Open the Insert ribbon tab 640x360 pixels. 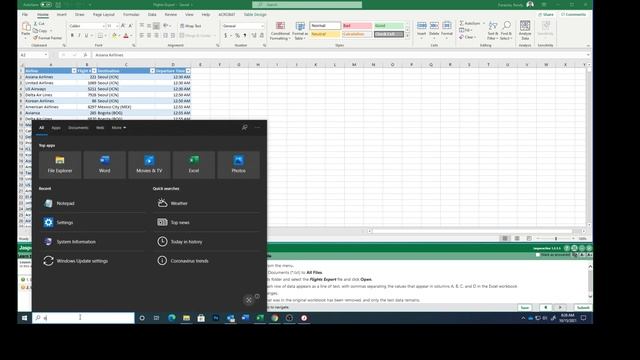click(62, 14)
